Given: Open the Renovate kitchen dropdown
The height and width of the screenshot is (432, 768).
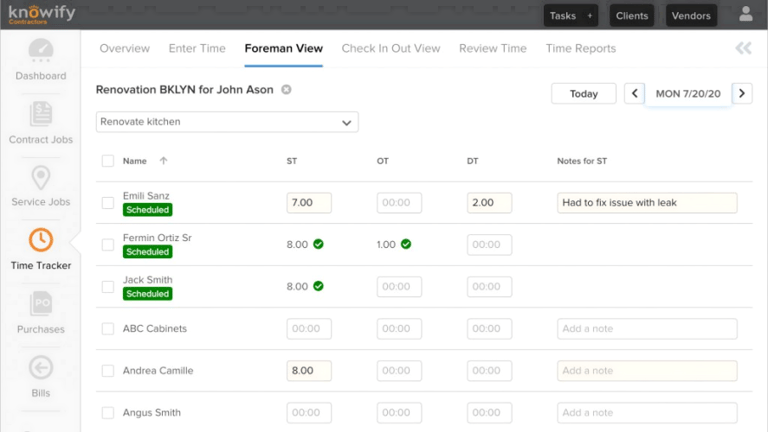Looking at the screenshot, I should [227, 122].
